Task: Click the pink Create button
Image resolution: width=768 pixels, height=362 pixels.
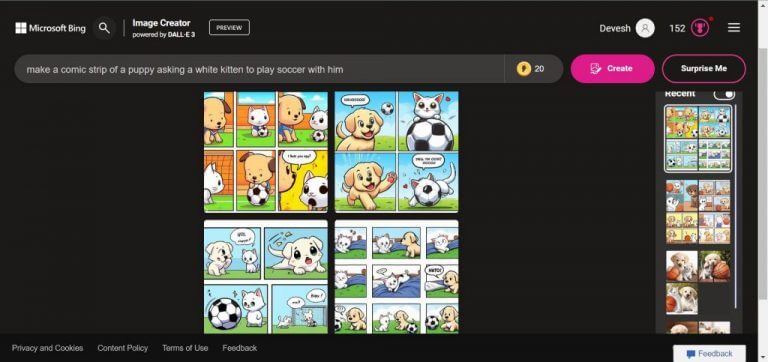Action: pos(612,69)
